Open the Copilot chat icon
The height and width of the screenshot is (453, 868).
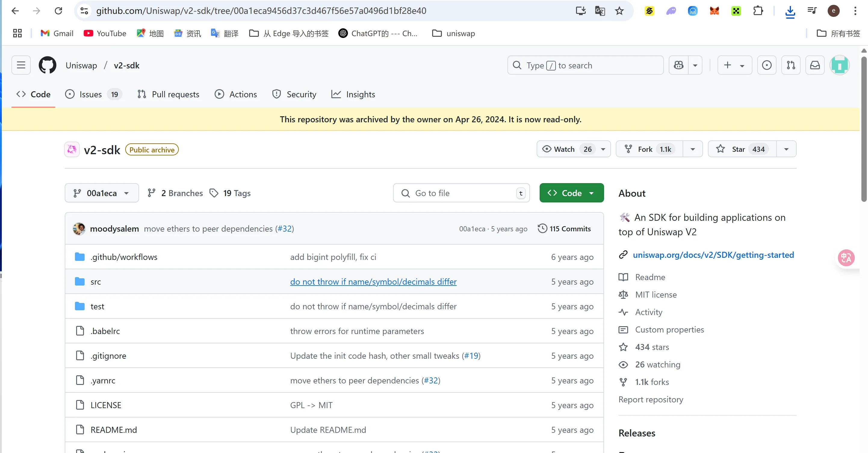(x=678, y=65)
